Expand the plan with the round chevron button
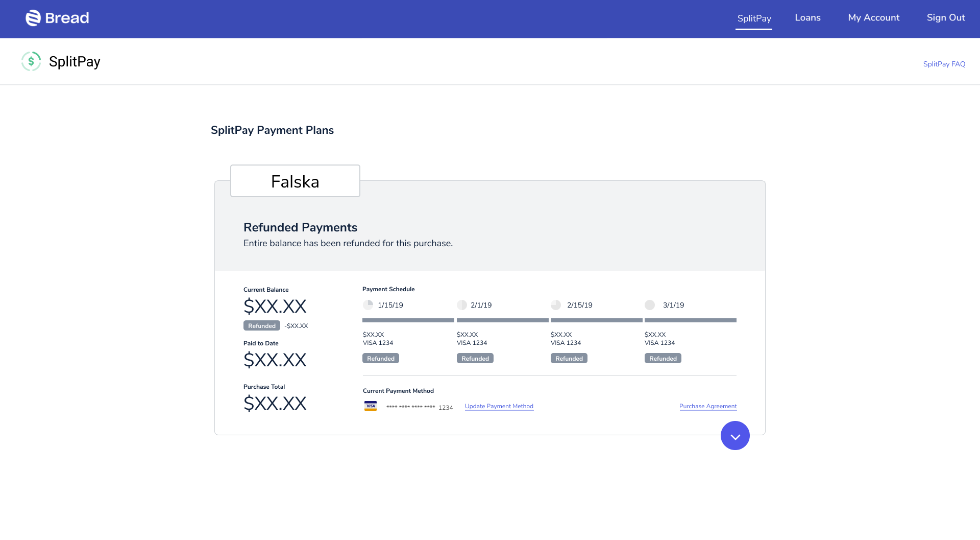Image resolution: width=980 pixels, height=540 pixels. point(735,436)
